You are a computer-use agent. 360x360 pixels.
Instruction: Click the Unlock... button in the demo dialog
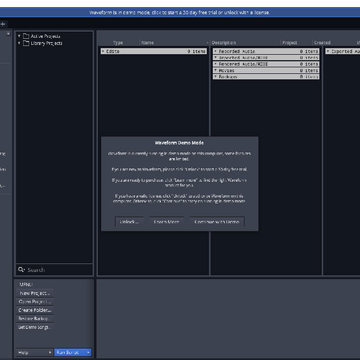coord(129,222)
